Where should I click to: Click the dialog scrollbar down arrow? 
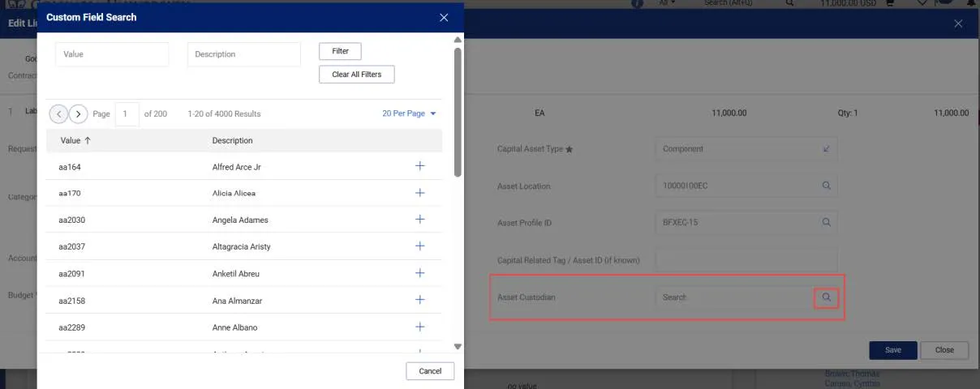[x=458, y=347]
